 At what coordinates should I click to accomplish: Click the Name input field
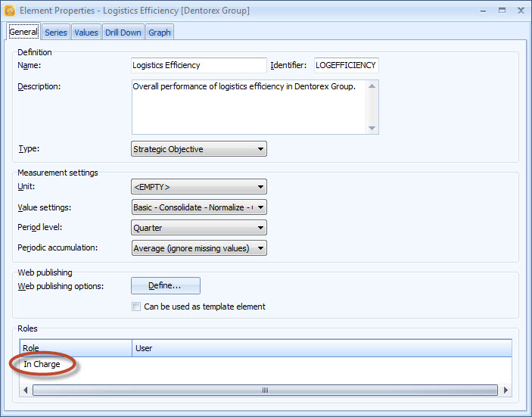pyautogui.click(x=199, y=66)
